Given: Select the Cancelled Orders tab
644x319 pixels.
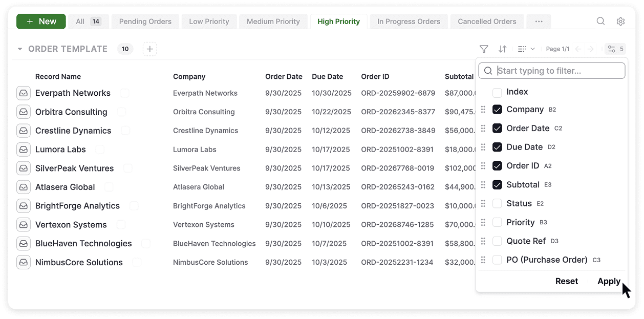Looking at the screenshot, I should (x=487, y=22).
